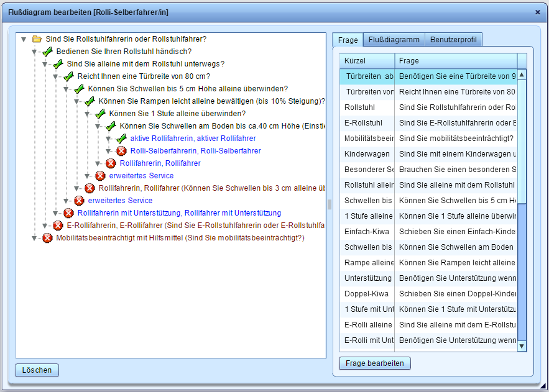Click table cell 'Schieben Sie einen Doppel-Kinde'

[456, 294]
